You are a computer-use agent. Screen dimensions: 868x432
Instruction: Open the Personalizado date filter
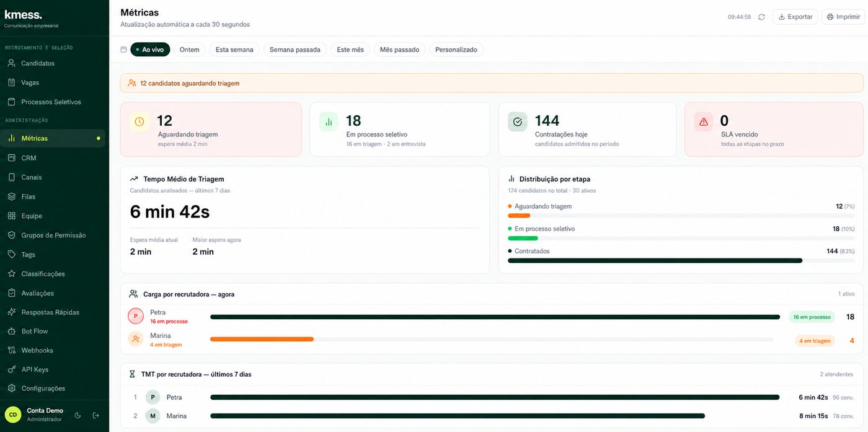pos(456,50)
